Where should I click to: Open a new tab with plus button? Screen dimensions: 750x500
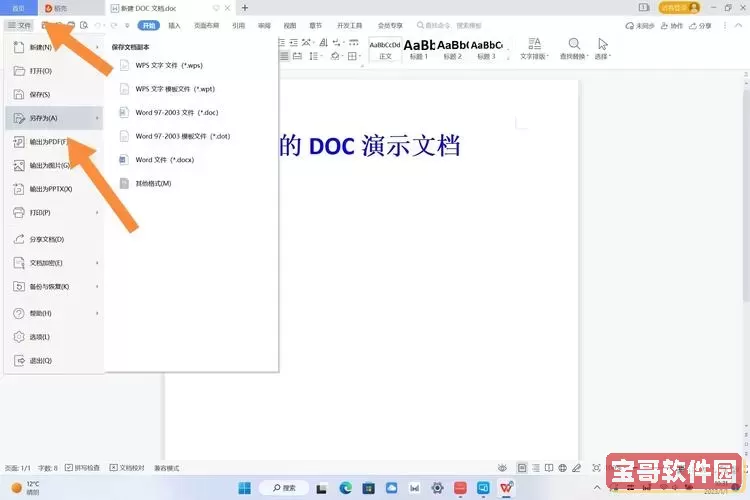(x=245, y=8)
